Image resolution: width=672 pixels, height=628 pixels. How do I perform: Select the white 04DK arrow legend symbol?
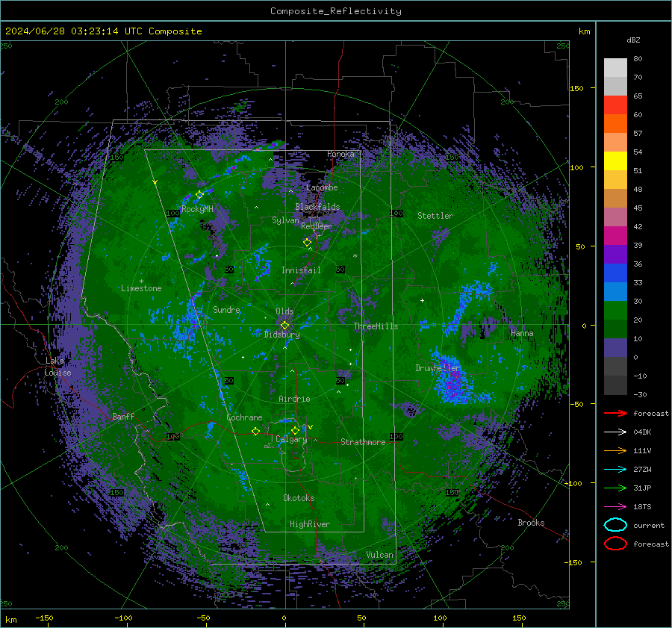(615, 432)
